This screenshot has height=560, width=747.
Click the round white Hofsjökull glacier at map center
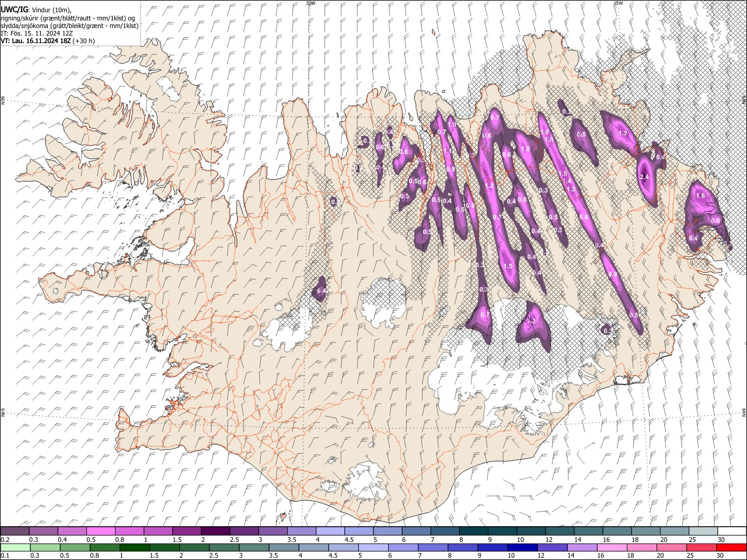pos(383,302)
